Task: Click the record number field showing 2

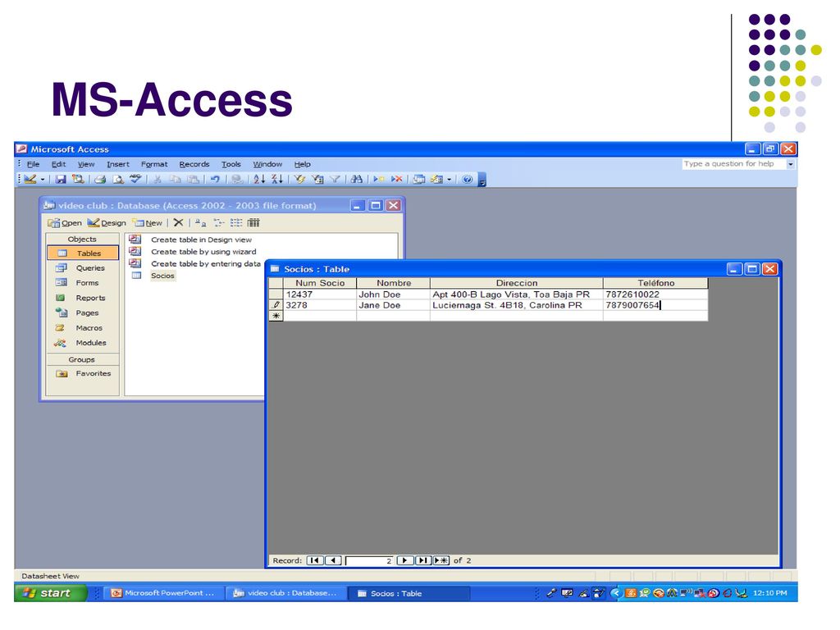Action: point(370,560)
